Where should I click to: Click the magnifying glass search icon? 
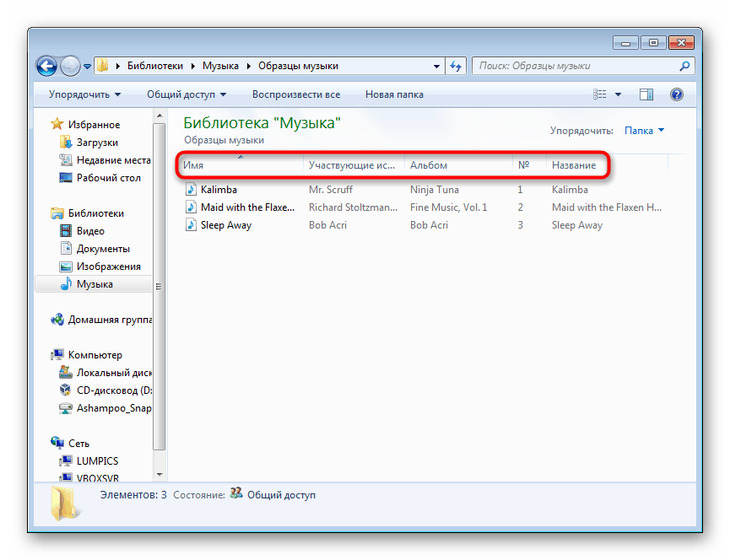(x=684, y=66)
